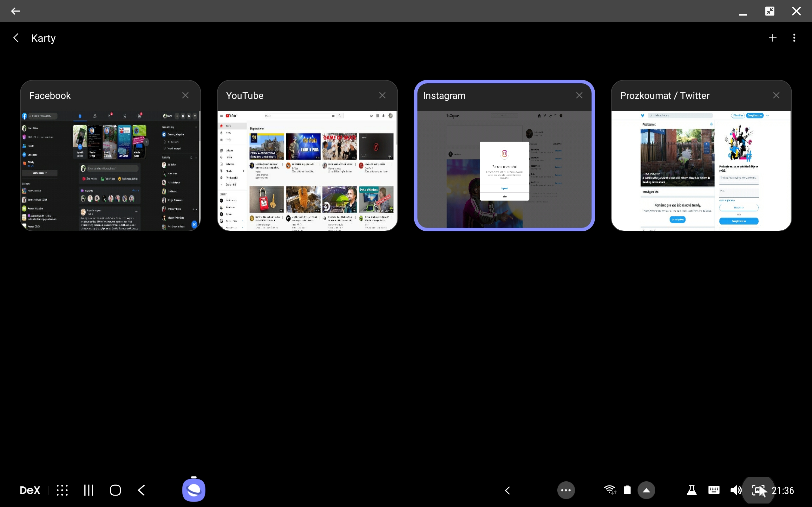This screenshot has height=507, width=812.
Task: Open the apps grid launcher
Action: click(62, 490)
